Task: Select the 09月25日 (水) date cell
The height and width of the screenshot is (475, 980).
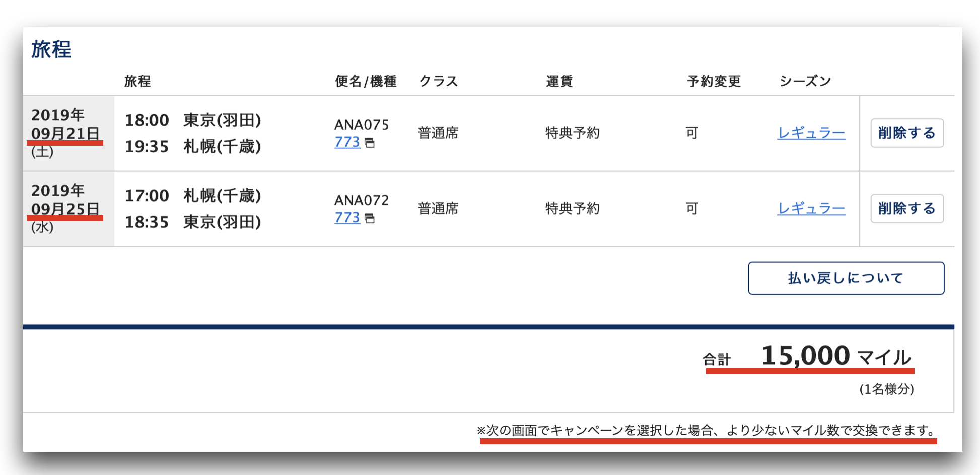Action: pyautogui.click(x=68, y=208)
